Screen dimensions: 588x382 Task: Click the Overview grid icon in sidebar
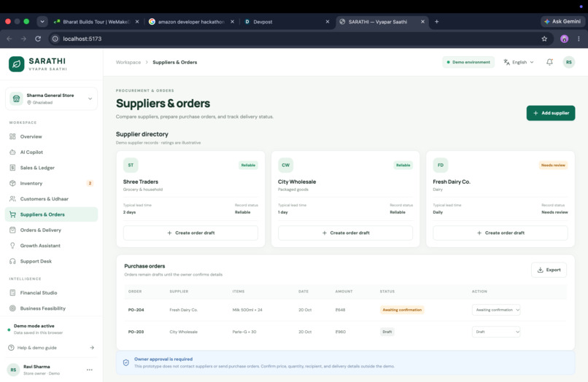tap(12, 136)
